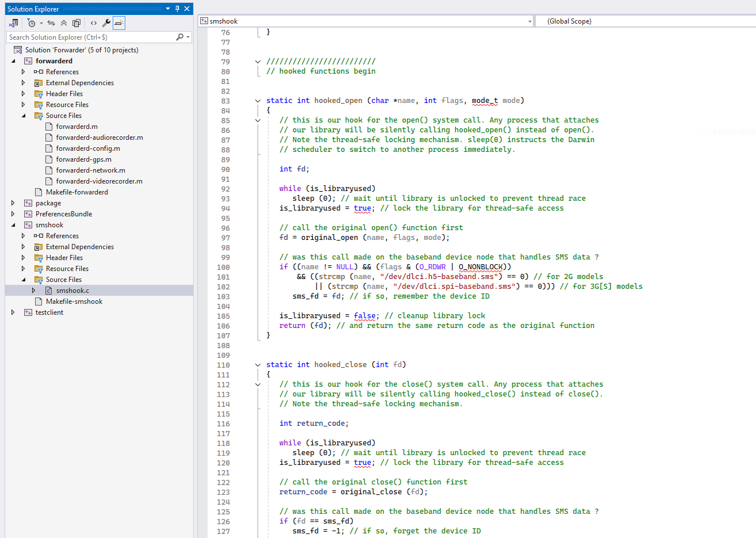Toggle auto-hide pin on Solution Explorer
The height and width of the screenshot is (538, 756).
[177, 9]
